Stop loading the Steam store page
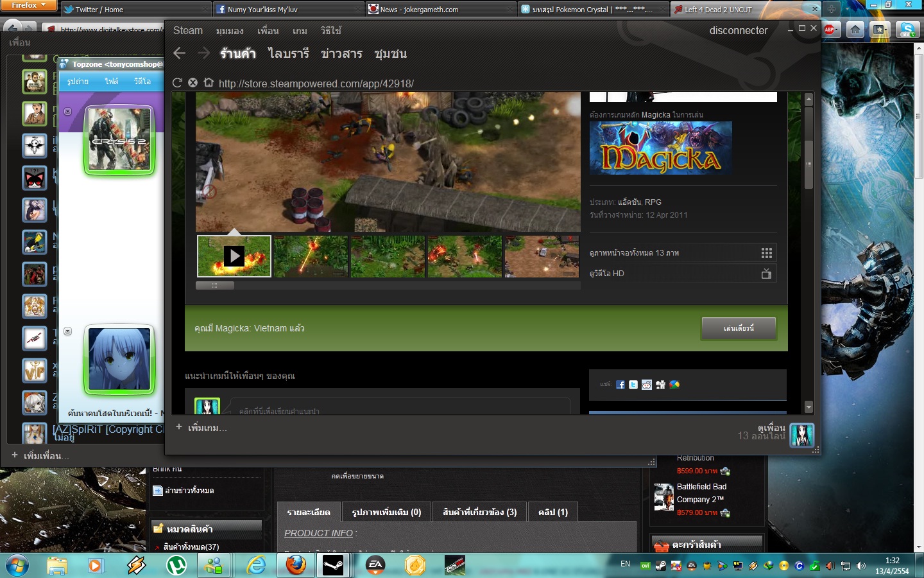 point(193,83)
